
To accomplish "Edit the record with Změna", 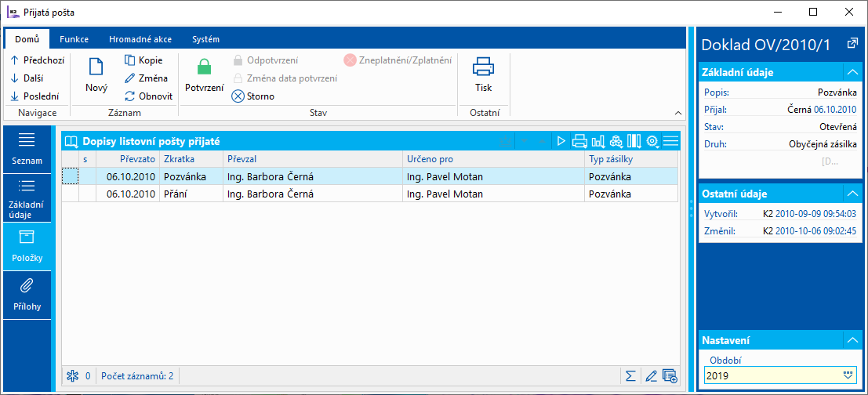I will click(146, 78).
